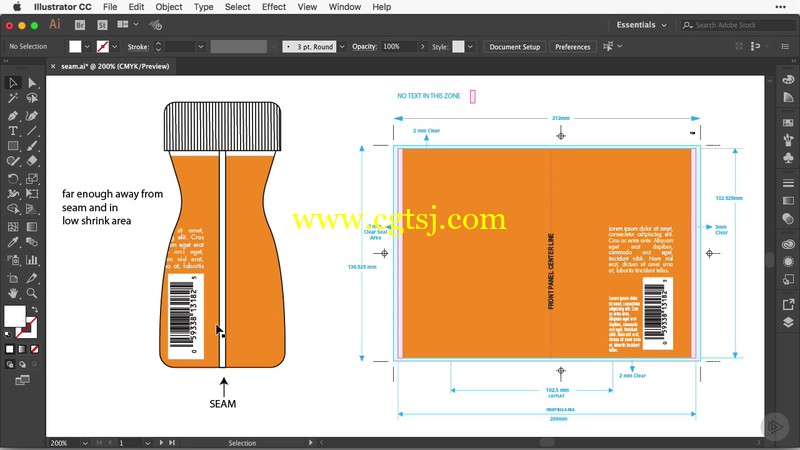Change the screen mode
Viewport: 800px width, 450px height.
point(22,380)
